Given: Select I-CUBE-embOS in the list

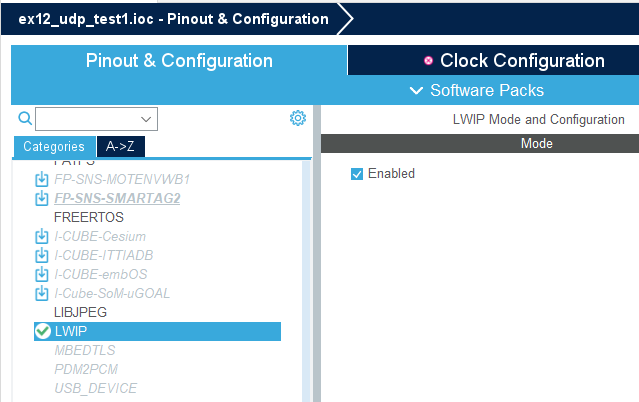Looking at the screenshot, I should pyautogui.click(x=101, y=274).
